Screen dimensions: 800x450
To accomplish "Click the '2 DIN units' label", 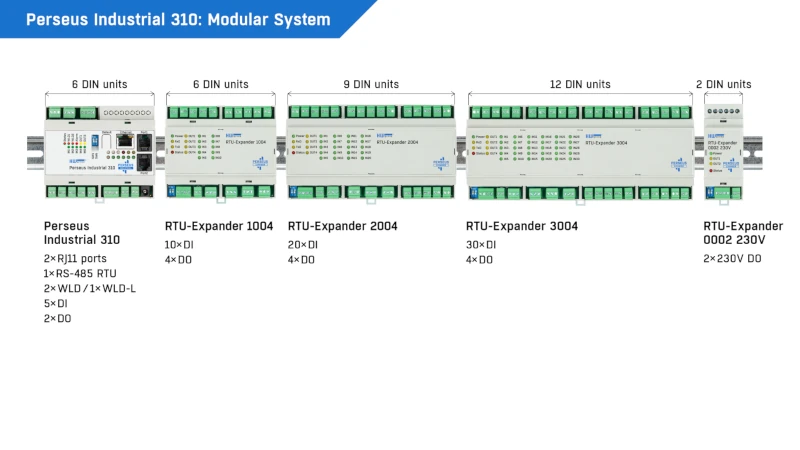I will [x=723, y=84].
